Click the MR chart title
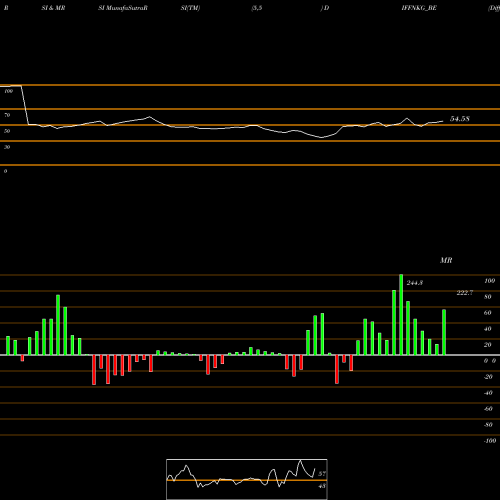The width and height of the screenshot is (500, 500). 446,260
